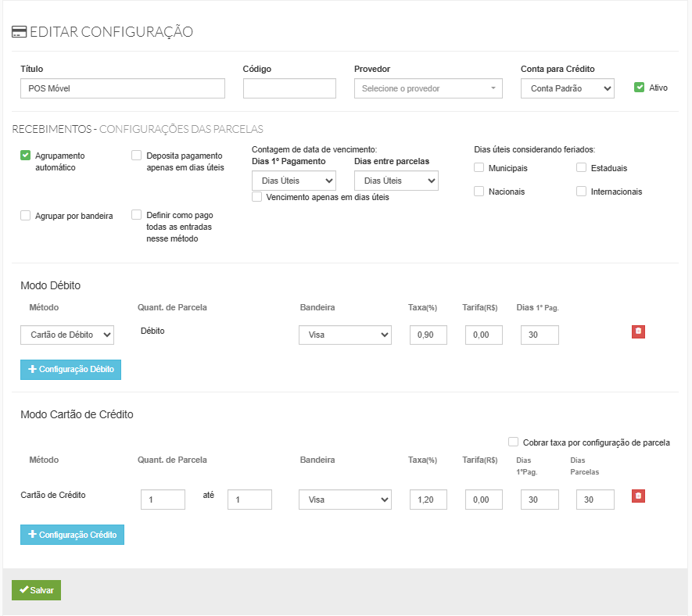Delete the debit configuration row via trash icon

[638, 331]
